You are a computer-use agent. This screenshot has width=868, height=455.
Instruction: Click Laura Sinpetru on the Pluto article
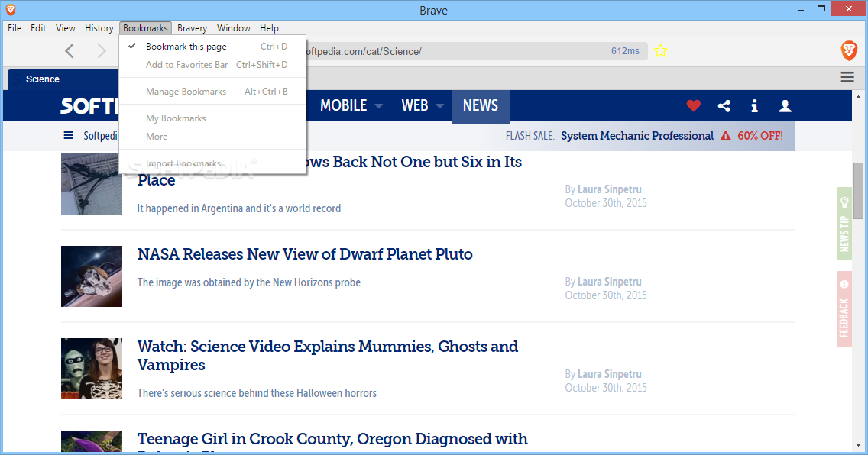(610, 282)
